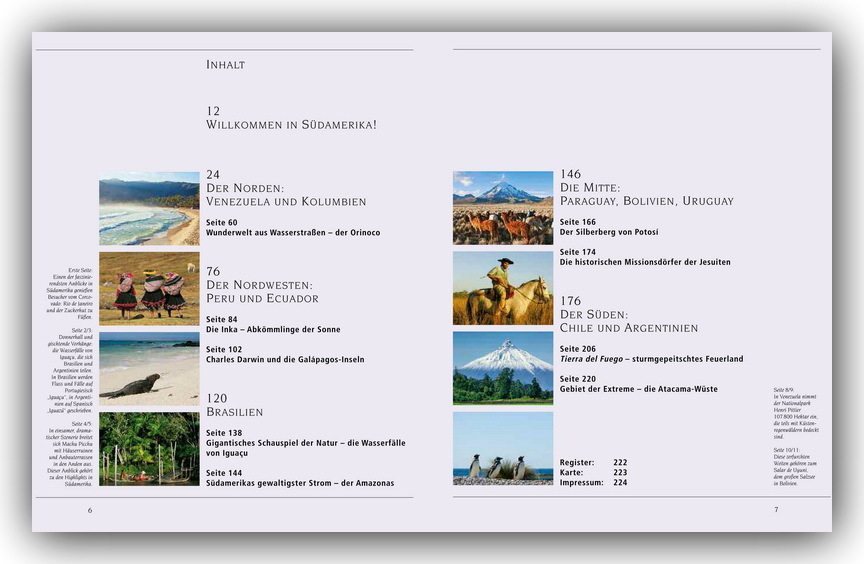Viewport: 864px width, 564px height.
Task: Go to 'Der Süden: Chile und Argentinien'
Action: [628, 328]
